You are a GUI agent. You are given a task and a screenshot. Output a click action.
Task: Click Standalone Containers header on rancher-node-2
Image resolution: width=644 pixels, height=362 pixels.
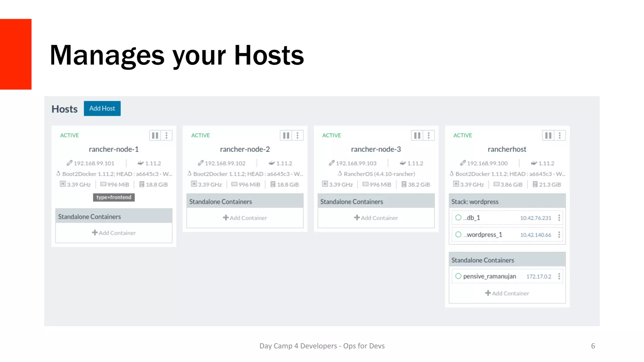coord(245,201)
